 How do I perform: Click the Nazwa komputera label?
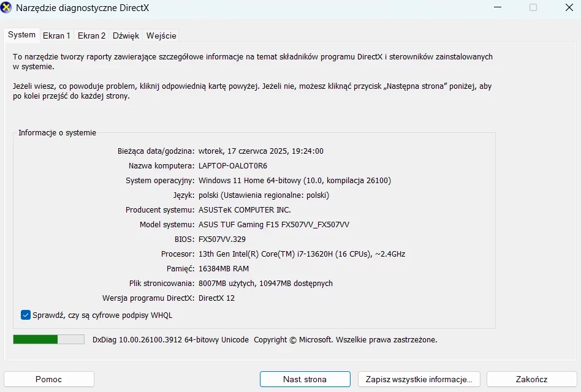coord(162,166)
